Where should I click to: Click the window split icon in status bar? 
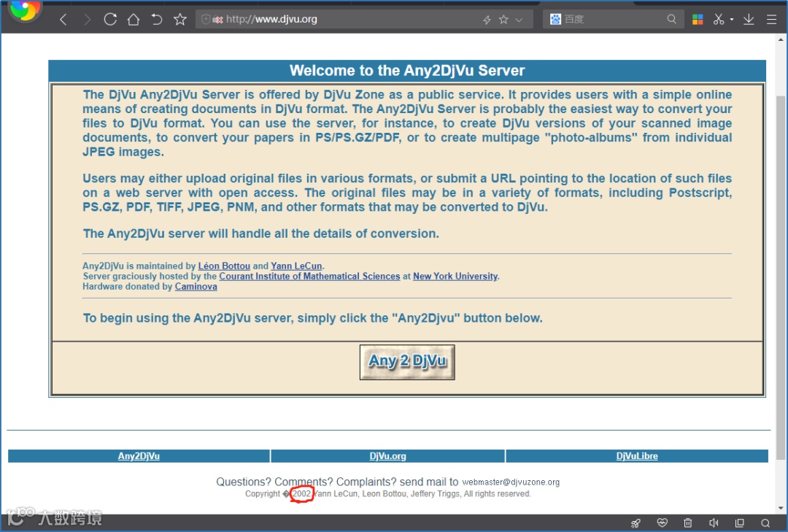[x=740, y=523]
